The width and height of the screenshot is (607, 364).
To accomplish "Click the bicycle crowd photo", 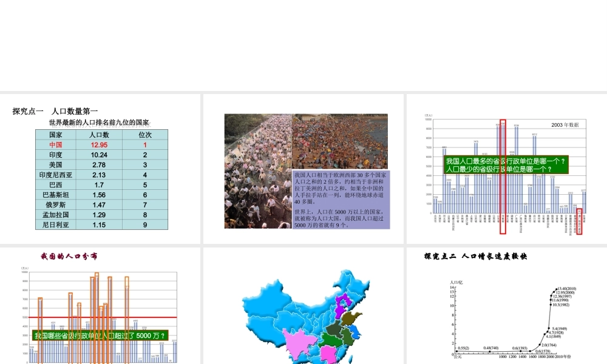I will (258, 171).
